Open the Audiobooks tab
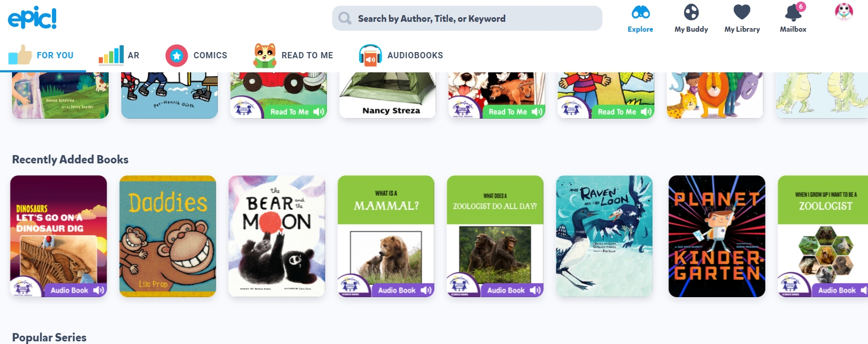The image size is (868, 344). pos(401,55)
